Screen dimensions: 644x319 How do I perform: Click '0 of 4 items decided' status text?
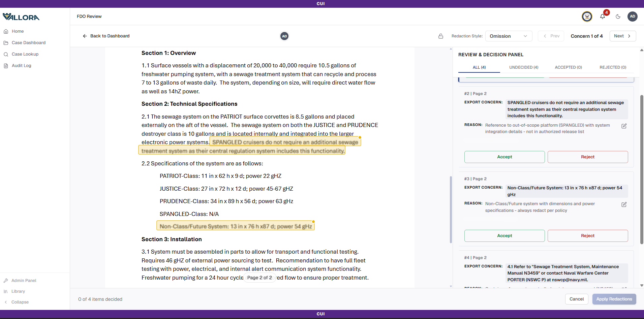(x=100, y=299)
